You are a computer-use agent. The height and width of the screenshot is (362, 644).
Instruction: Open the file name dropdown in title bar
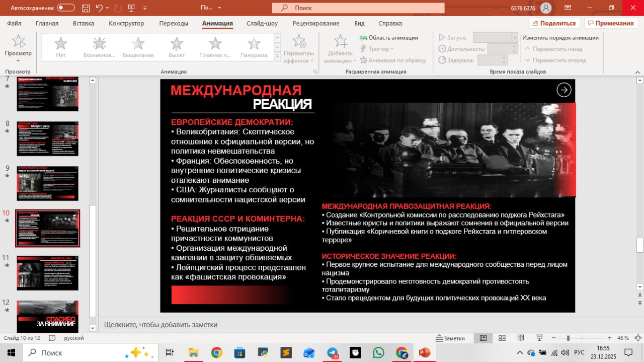click(x=220, y=8)
